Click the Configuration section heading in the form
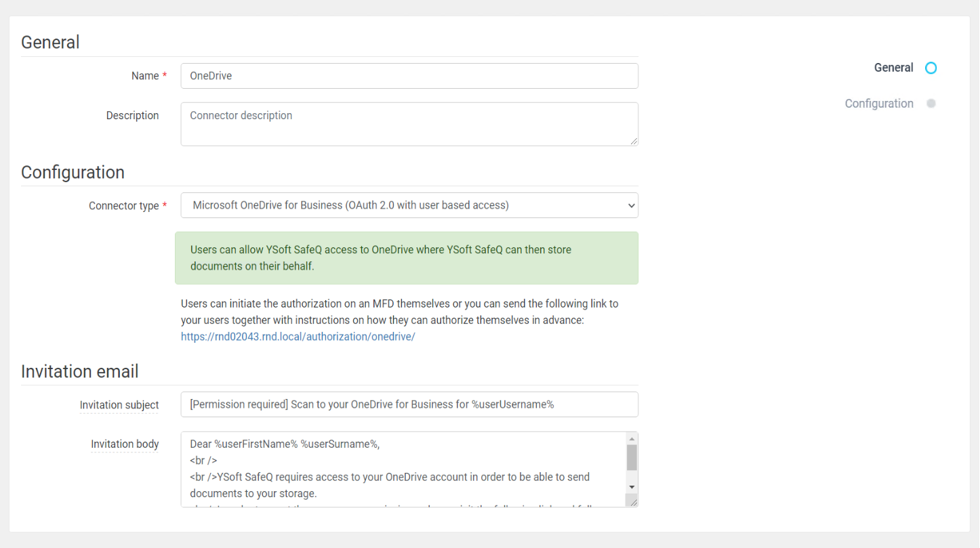The width and height of the screenshot is (980, 548). coord(73,172)
